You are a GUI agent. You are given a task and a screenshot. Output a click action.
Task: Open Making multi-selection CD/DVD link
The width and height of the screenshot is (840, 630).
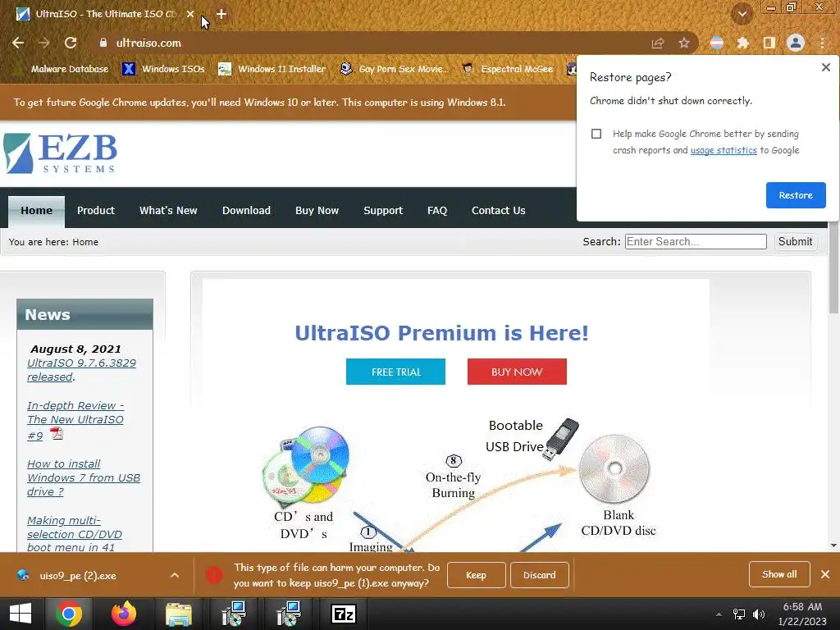75,533
